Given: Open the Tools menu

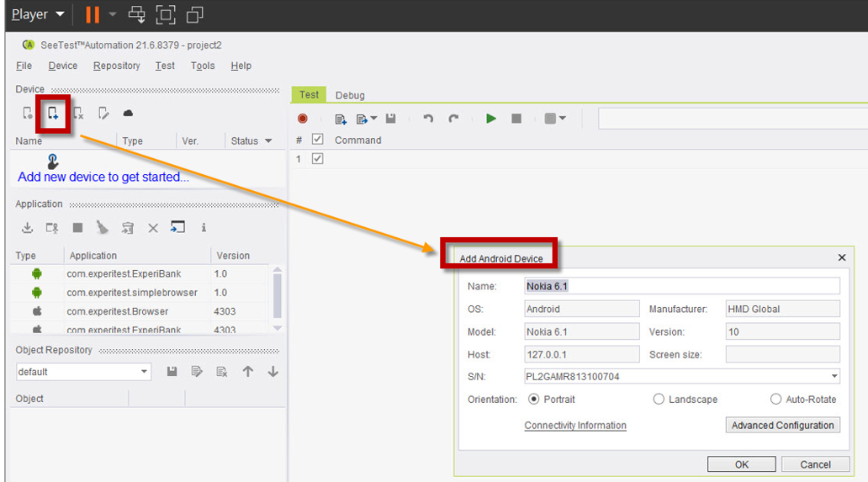Looking at the screenshot, I should click(x=203, y=66).
